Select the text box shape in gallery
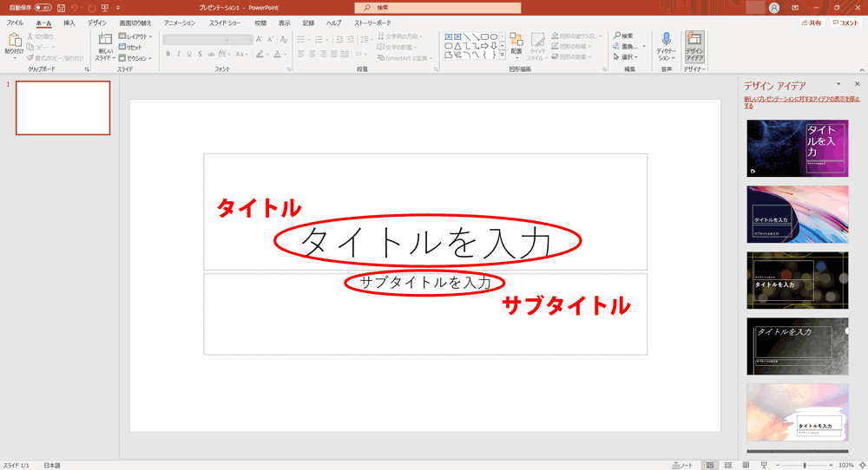 pos(449,37)
